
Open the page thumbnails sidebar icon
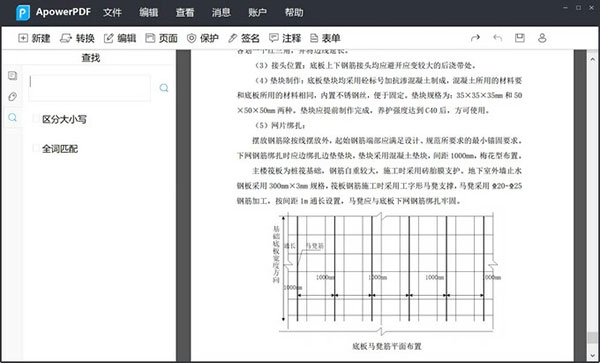[13, 75]
